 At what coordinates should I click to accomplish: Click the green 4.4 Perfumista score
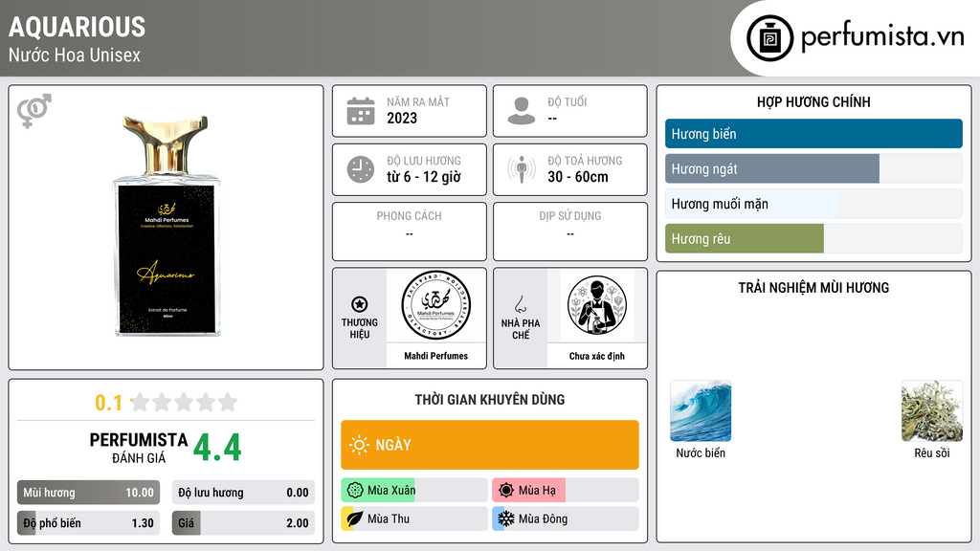pos(217,448)
